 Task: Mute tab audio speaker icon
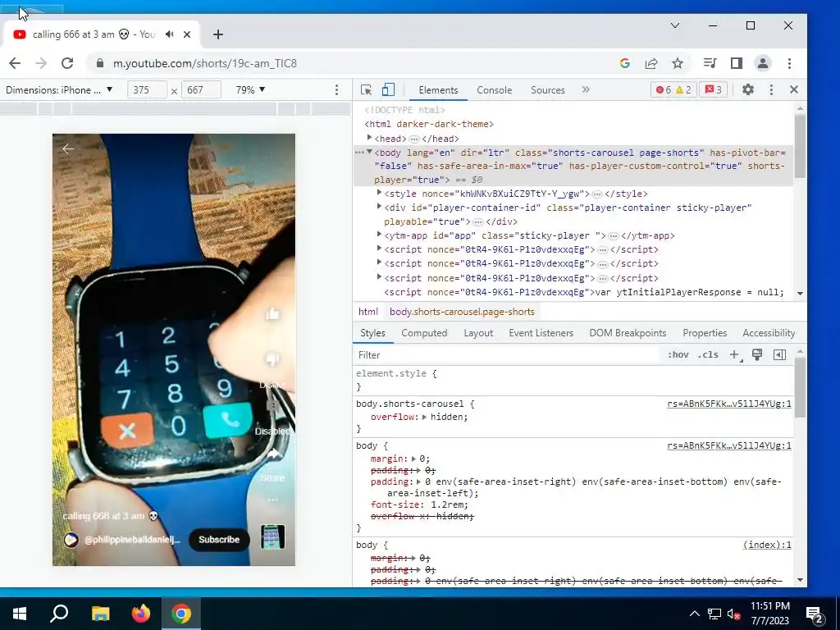(170, 34)
